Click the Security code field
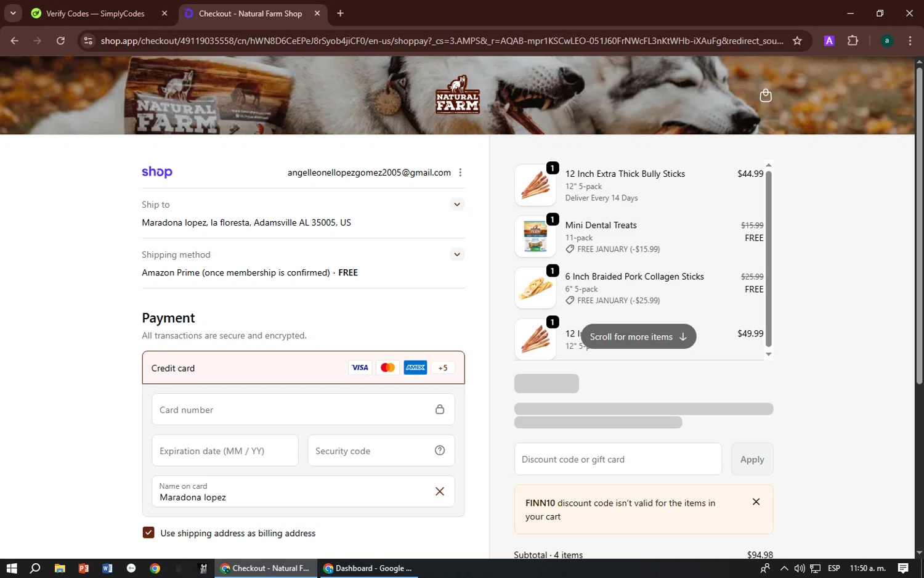This screenshot has height=578, width=924. click(381, 450)
